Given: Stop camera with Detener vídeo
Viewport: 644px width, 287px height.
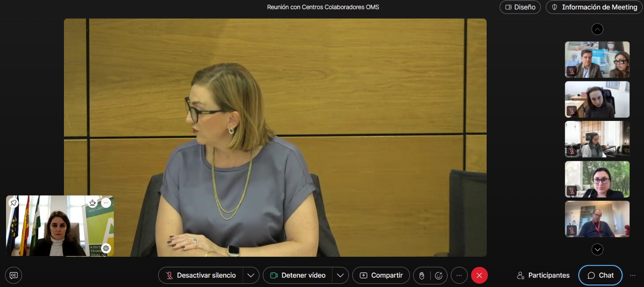Looking at the screenshot, I should (x=298, y=275).
